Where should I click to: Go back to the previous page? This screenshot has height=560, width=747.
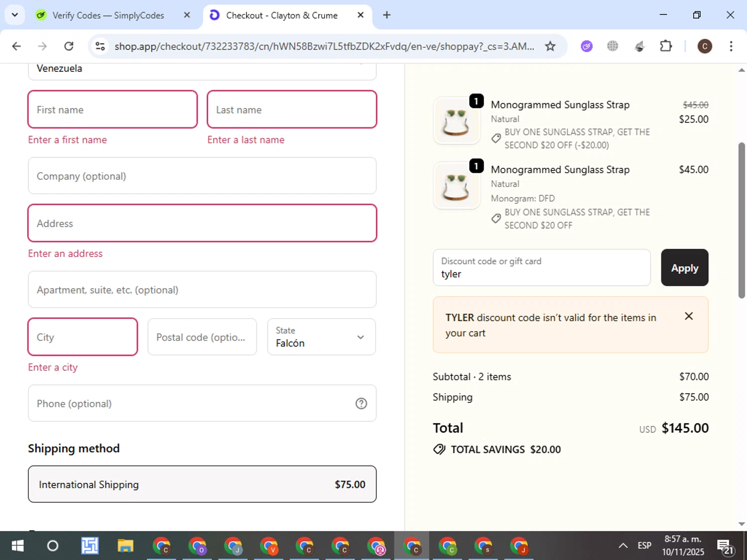(x=16, y=46)
